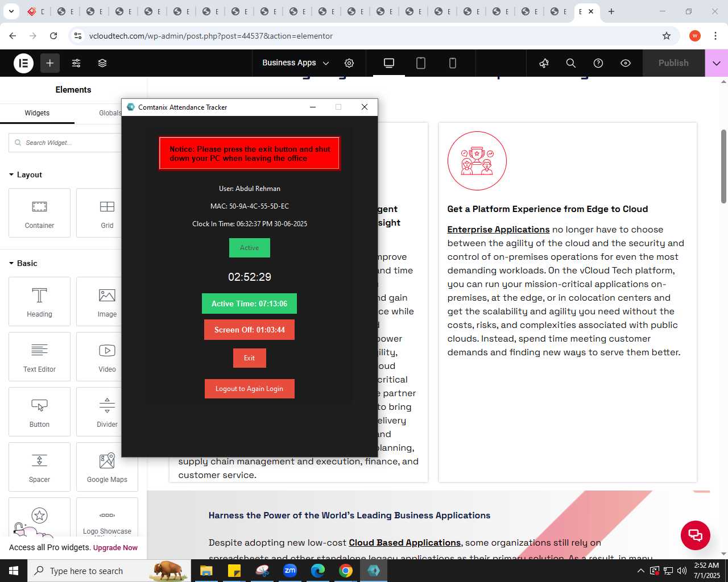Click the Active status button
Viewport: 728px width, 582px height.
pyautogui.click(x=249, y=248)
